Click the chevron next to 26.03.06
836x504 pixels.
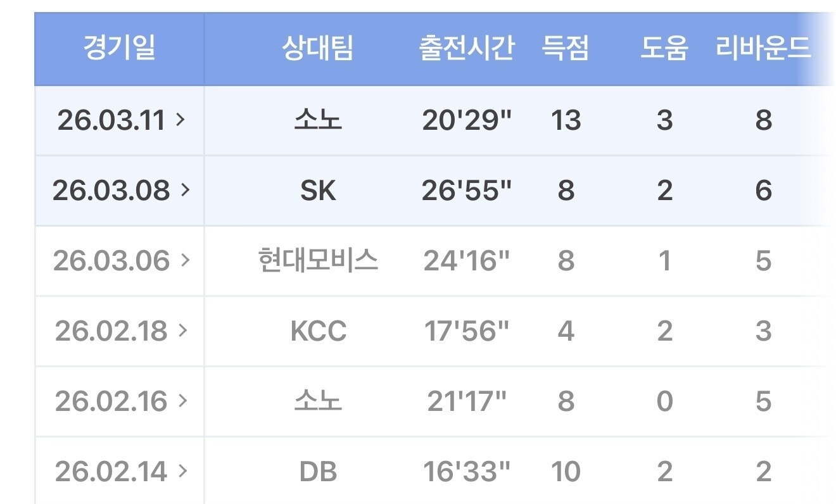click(x=186, y=260)
